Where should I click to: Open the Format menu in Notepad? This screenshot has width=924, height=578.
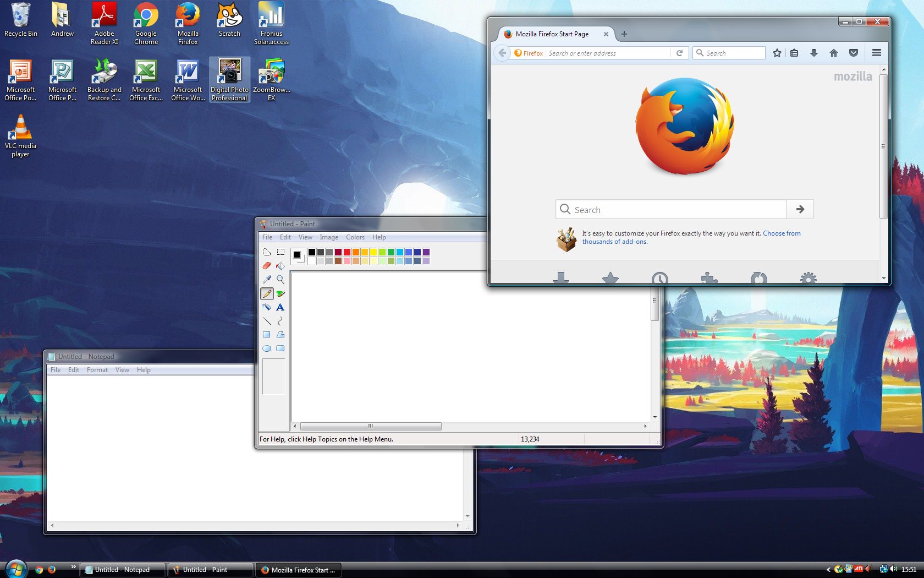97,369
